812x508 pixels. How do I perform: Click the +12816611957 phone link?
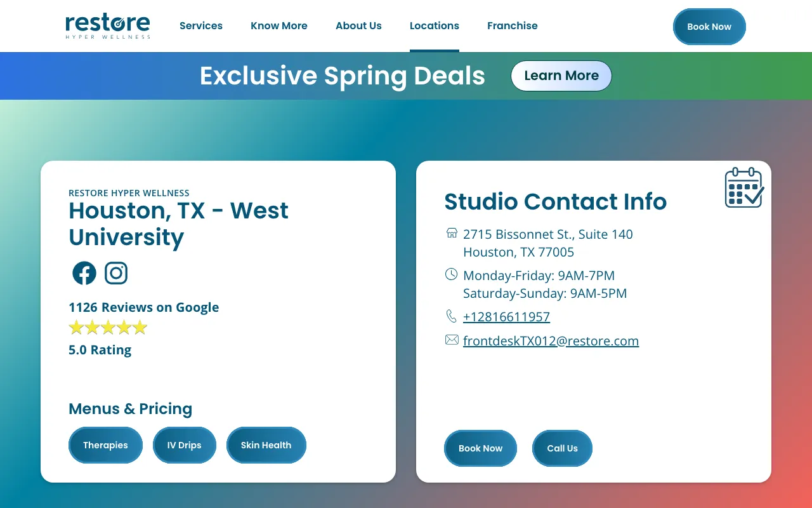point(506,316)
